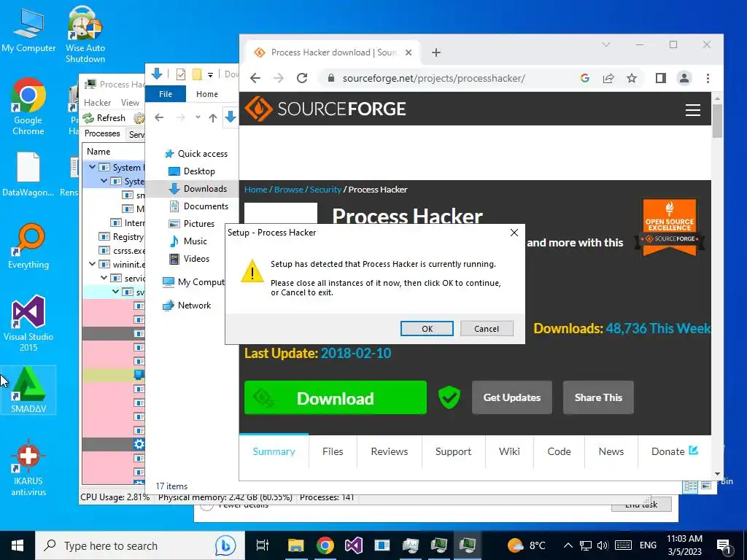Open the Quick Access Toolbar customize dropdown
The height and width of the screenshot is (560, 747).
coord(210,75)
